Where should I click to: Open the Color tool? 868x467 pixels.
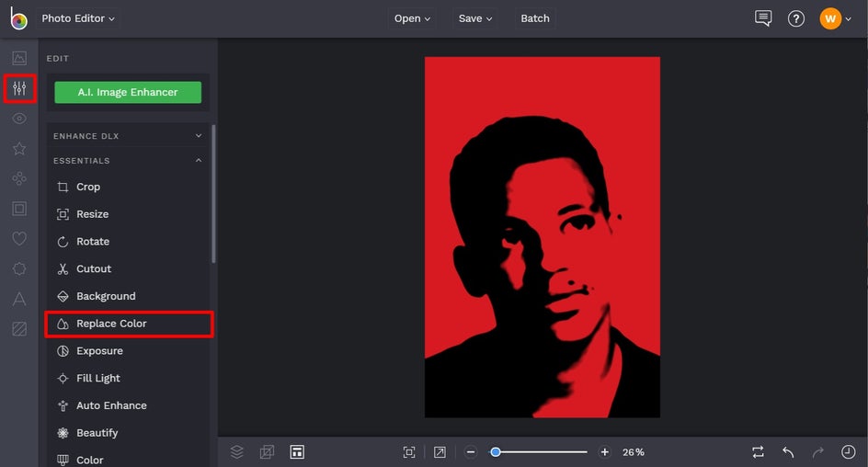pyautogui.click(x=128, y=460)
